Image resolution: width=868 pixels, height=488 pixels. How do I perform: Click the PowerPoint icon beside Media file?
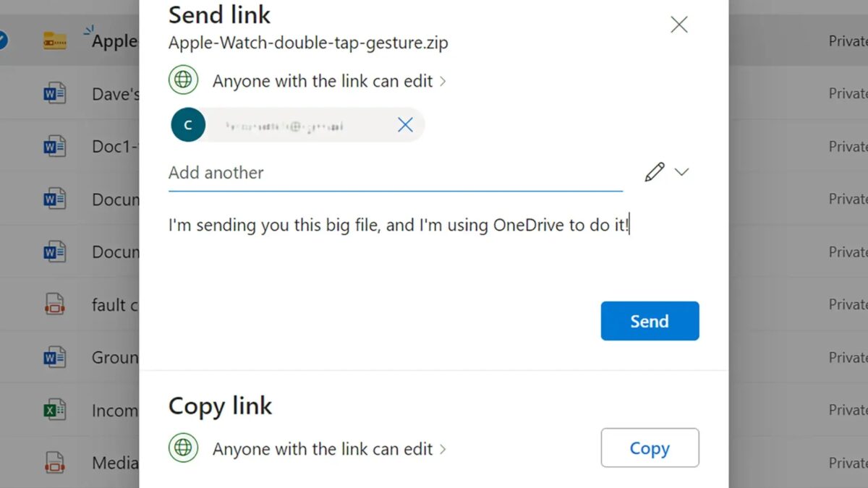tap(55, 463)
